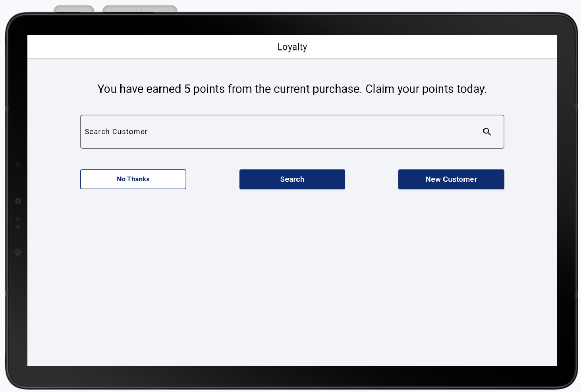
Task: Click the "Claim your points today" sentence
Action: 426,89
